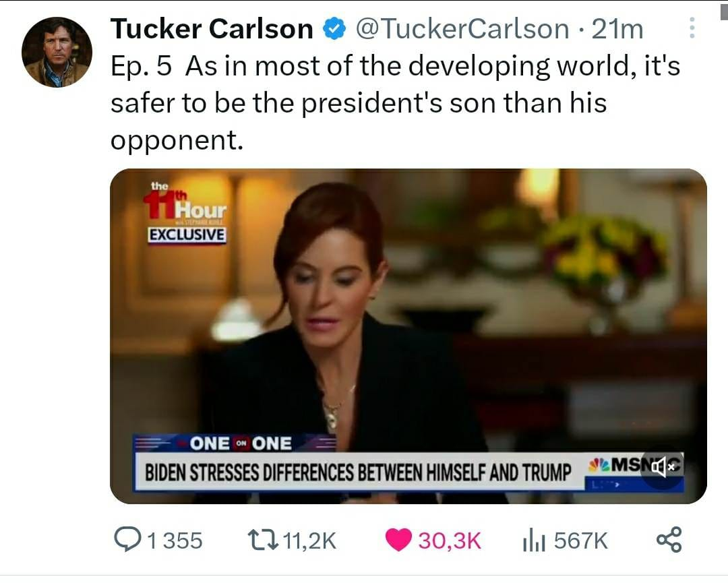Unmute the video via the speaker toggle
This screenshot has width=728, height=583.
click(x=661, y=466)
